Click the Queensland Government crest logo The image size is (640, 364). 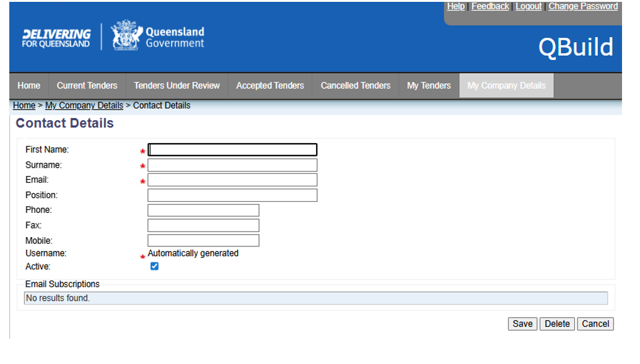pyautogui.click(x=126, y=36)
